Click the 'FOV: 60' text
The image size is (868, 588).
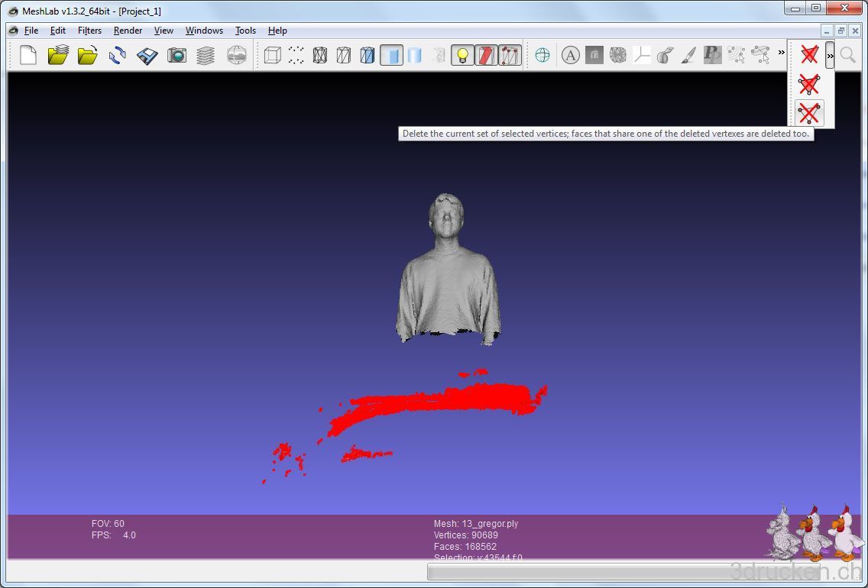[x=108, y=523]
